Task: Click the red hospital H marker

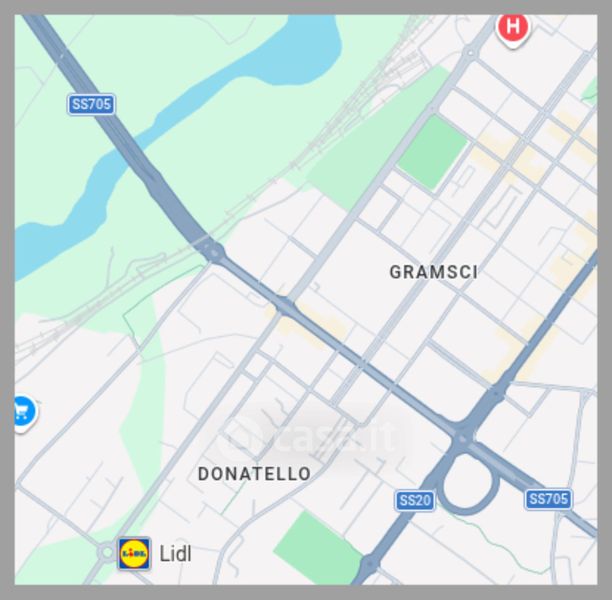Action: 513,29
